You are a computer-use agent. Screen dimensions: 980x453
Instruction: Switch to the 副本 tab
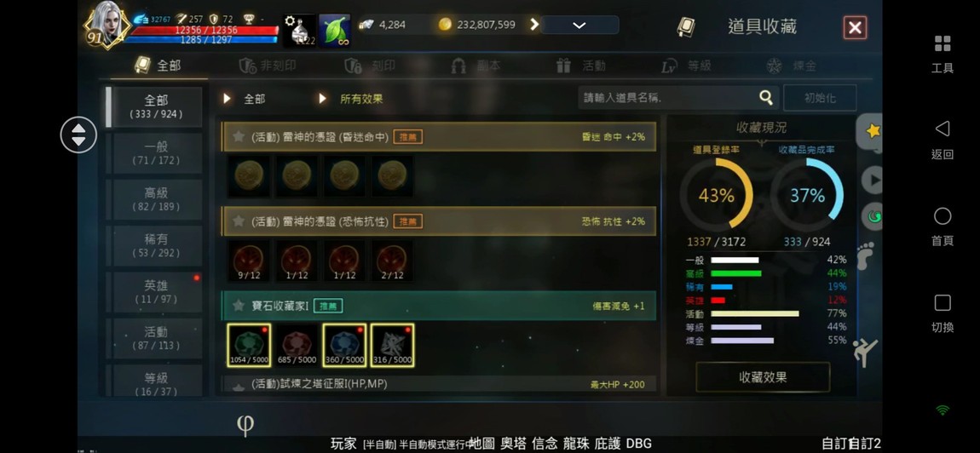pos(476,66)
